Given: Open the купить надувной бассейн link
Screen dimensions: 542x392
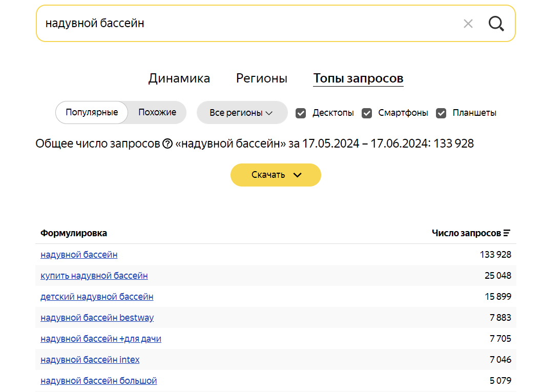Looking at the screenshot, I should (x=94, y=276).
